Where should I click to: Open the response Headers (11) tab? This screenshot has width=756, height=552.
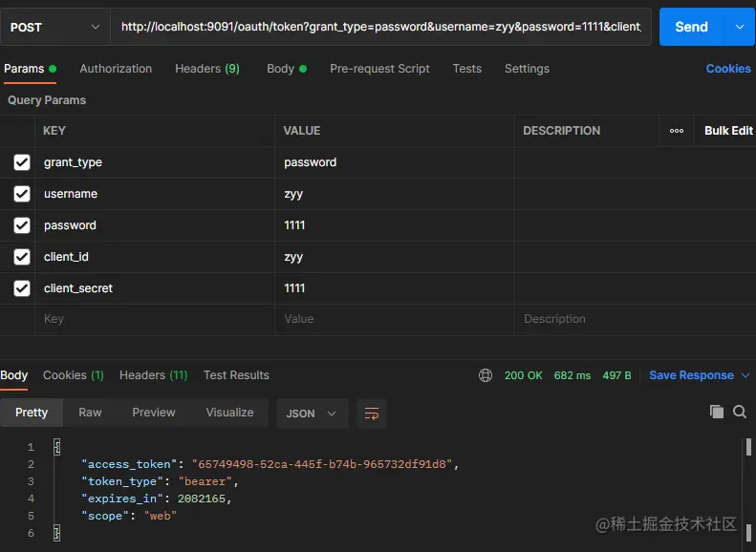click(x=153, y=375)
